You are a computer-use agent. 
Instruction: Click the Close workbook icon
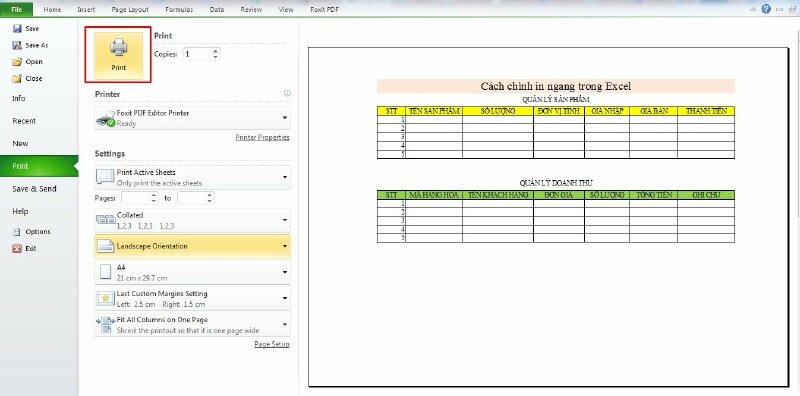tap(17, 79)
